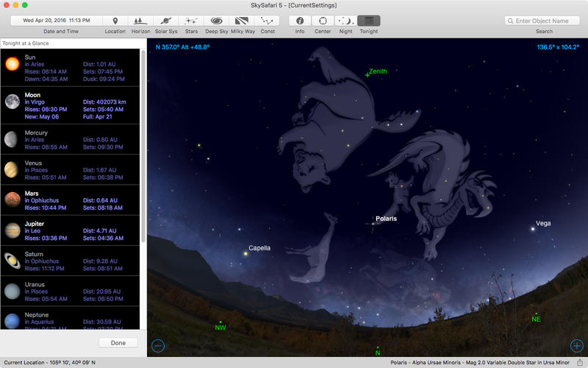Click the share icon in status bar
Viewport: 588px width, 368px height.
pos(579,362)
